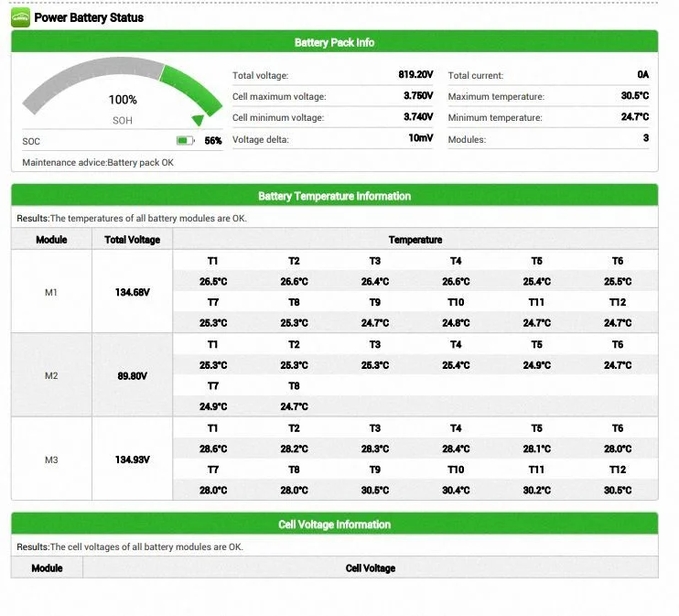Select the 100% SOH reading
Screen dimensions: 679x616
pos(123,100)
